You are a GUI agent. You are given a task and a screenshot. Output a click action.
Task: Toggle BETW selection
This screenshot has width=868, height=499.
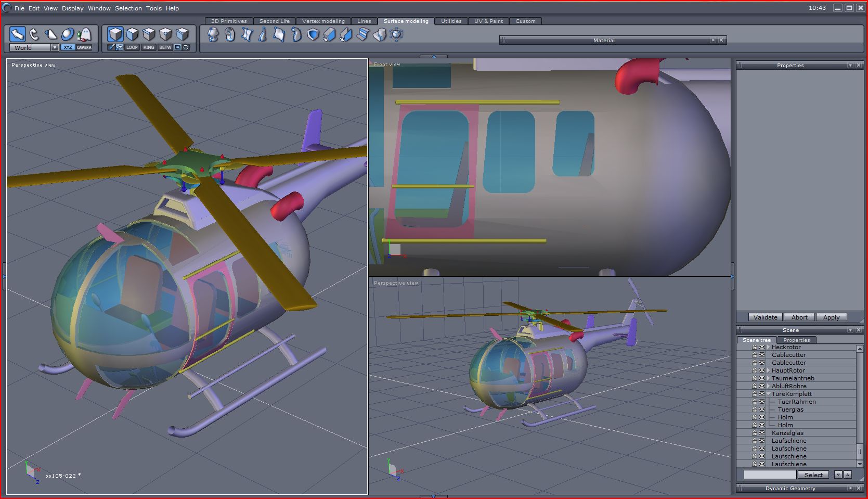coord(165,47)
